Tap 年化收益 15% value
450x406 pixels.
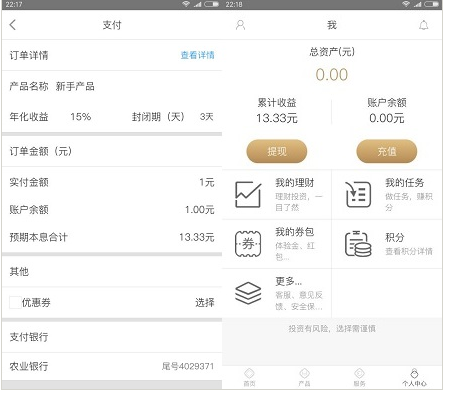81,117
